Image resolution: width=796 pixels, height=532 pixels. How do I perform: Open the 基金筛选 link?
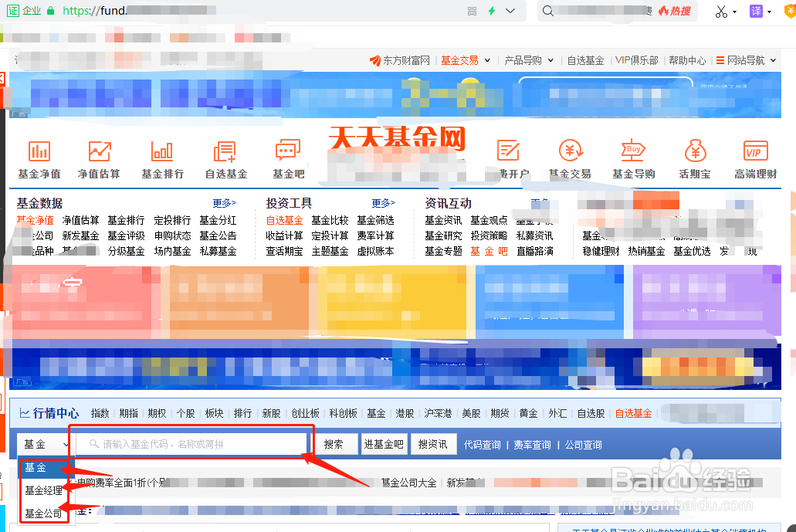(x=376, y=220)
